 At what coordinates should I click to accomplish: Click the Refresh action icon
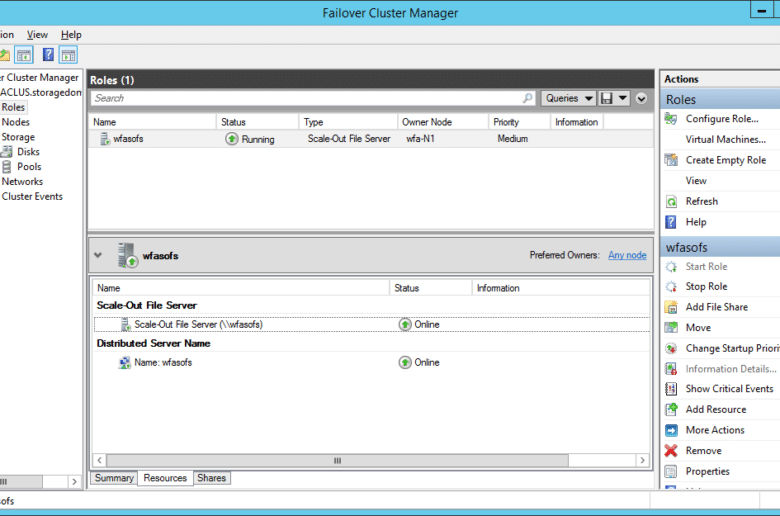click(x=671, y=202)
